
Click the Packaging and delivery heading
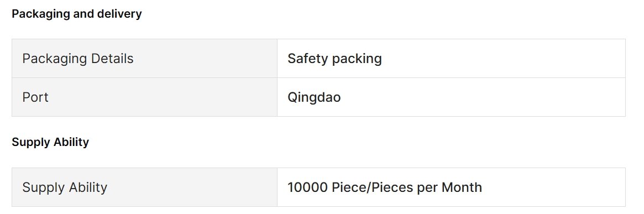pyautogui.click(x=77, y=14)
